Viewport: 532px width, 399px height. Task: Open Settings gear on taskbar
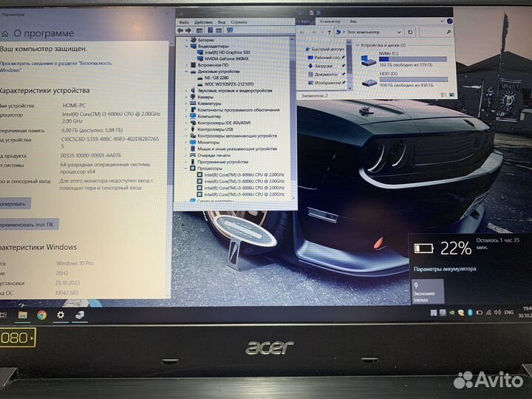pos(61,316)
